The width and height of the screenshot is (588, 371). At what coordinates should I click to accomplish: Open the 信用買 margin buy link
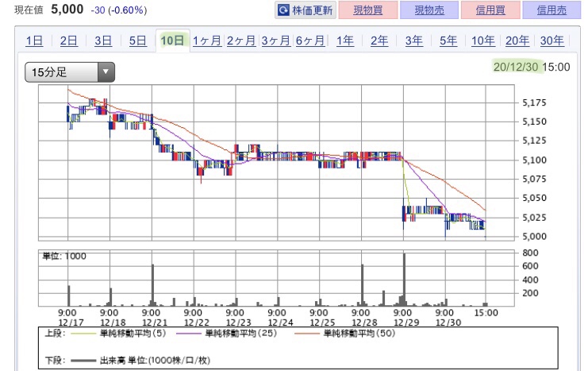(490, 10)
